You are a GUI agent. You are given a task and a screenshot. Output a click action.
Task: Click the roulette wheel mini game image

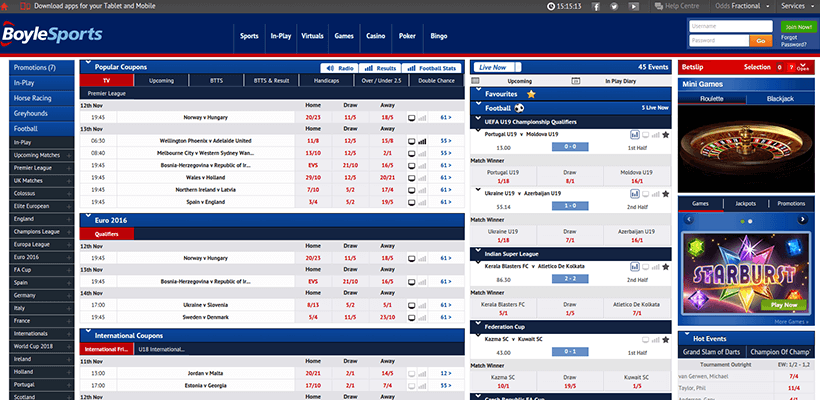(746, 149)
